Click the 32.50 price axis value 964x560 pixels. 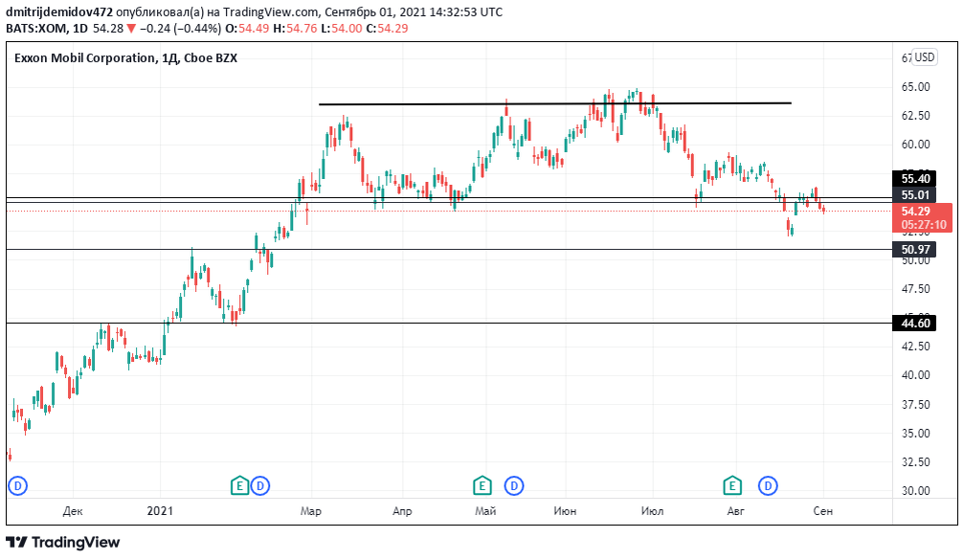[x=915, y=461]
